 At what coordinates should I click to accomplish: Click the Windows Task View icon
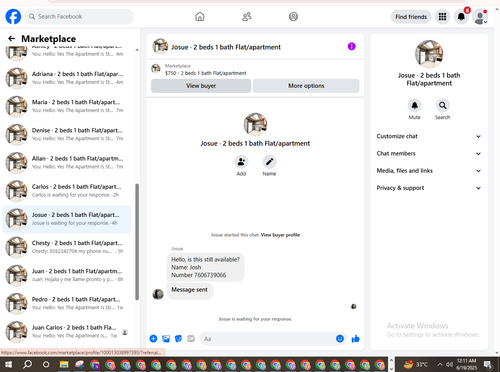click(46, 364)
